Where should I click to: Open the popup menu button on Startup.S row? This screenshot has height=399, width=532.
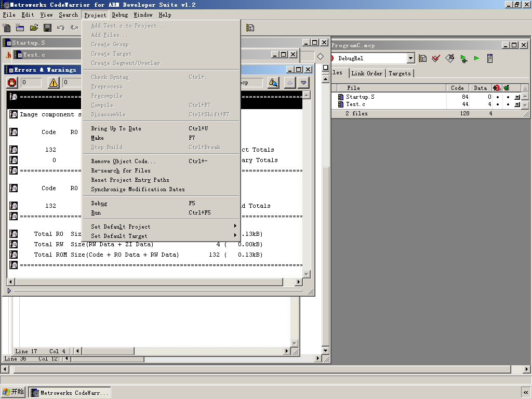tap(517, 97)
